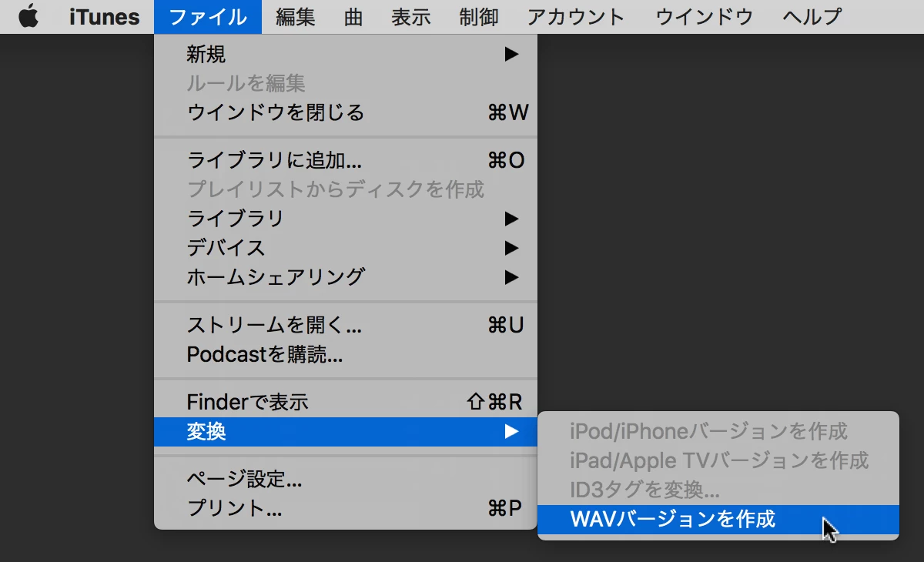Click the dimmed iPad/Apple TVバージョンを作成 item
The height and width of the screenshot is (562, 924).
718,460
